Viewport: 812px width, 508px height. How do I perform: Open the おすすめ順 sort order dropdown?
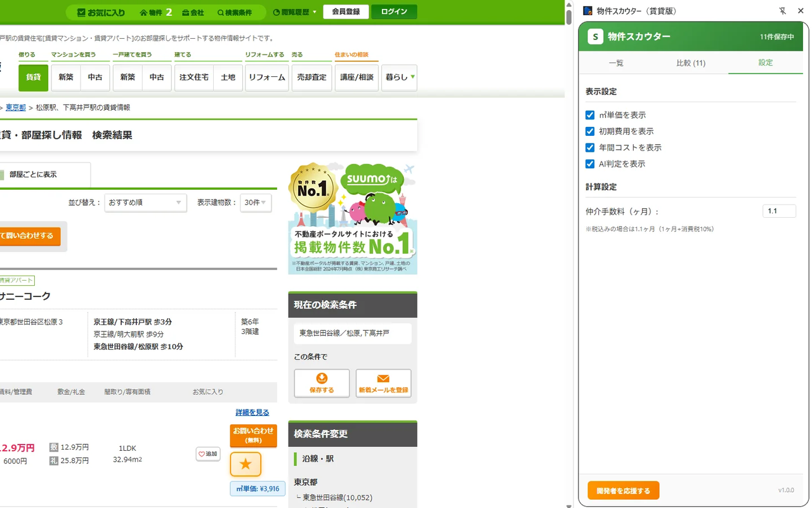[145, 202]
